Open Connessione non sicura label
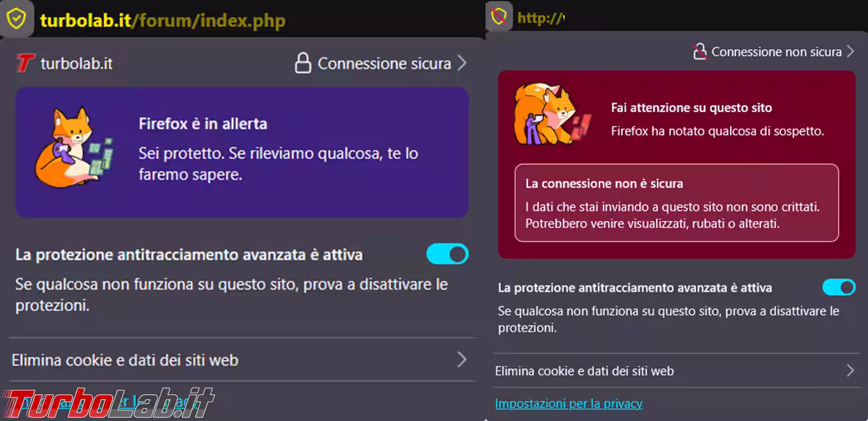The width and height of the screenshot is (868, 421). pyautogui.click(x=776, y=52)
